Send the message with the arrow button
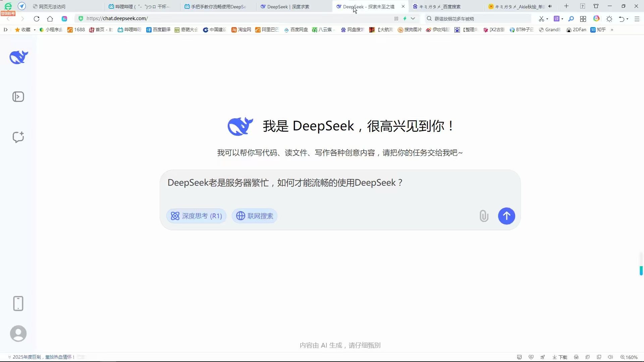The height and width of the screenshot is (362, 644). 506,216
